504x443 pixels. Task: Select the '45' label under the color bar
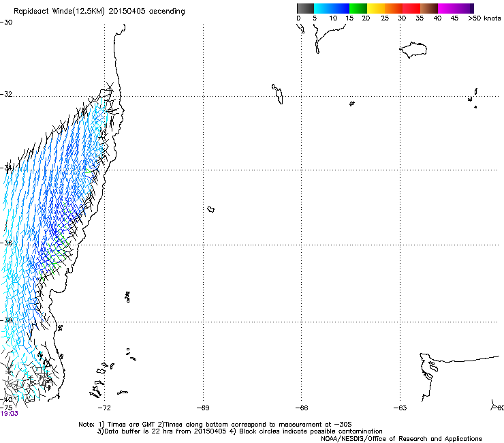click(454, 18)
